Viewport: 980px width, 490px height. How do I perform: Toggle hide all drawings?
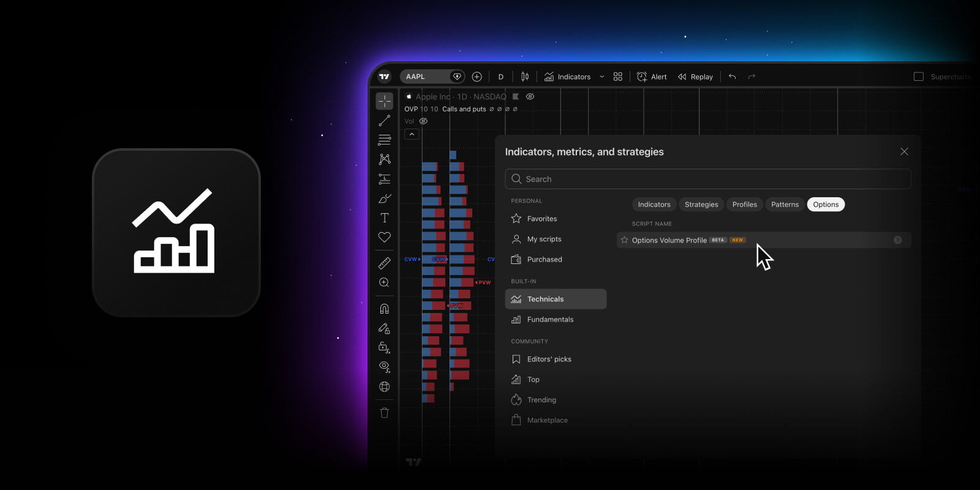point(385,367)
